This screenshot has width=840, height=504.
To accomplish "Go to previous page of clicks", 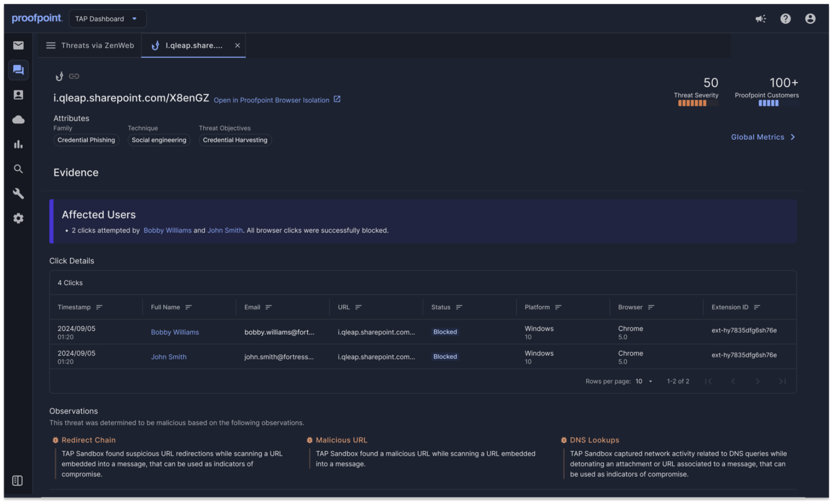I will [x=733, y=382].
